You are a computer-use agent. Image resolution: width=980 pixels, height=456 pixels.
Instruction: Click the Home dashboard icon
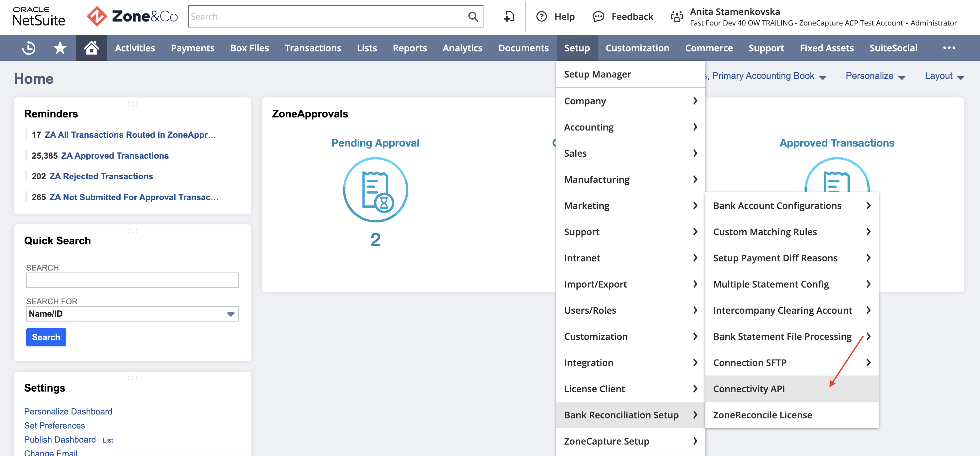pyautogui.click(x=91, y=47)
